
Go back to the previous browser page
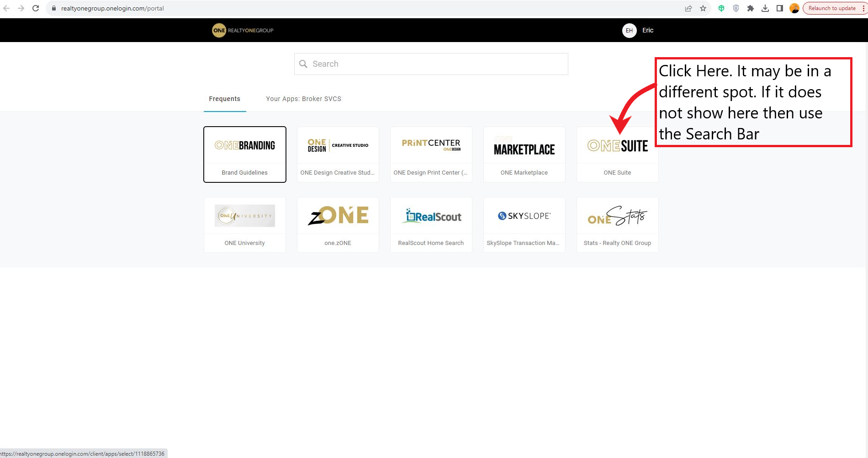coord(6,8)
